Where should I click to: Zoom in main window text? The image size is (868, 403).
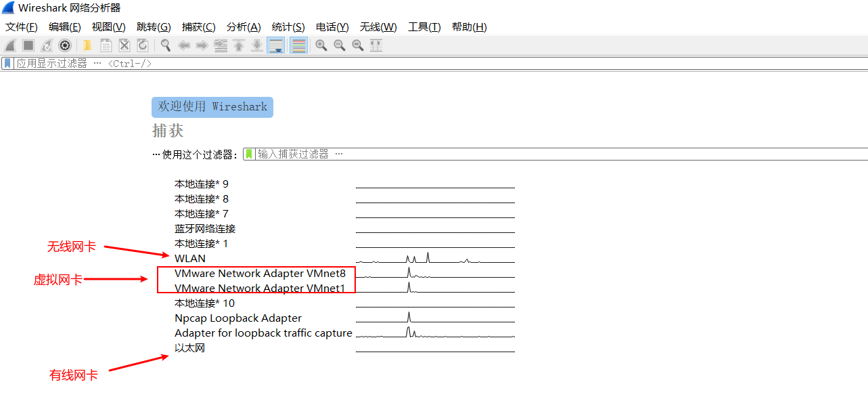point(321,45)
